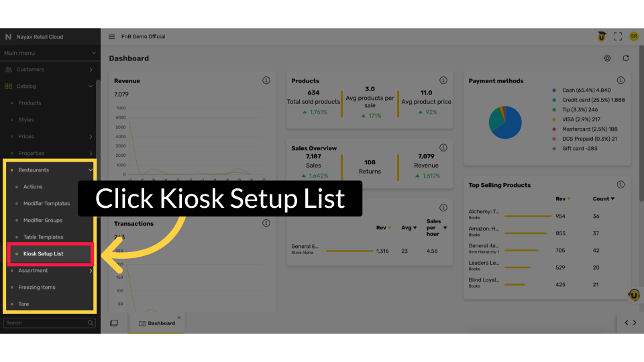Open the hamburger menu icon

(x=112, y=37)
